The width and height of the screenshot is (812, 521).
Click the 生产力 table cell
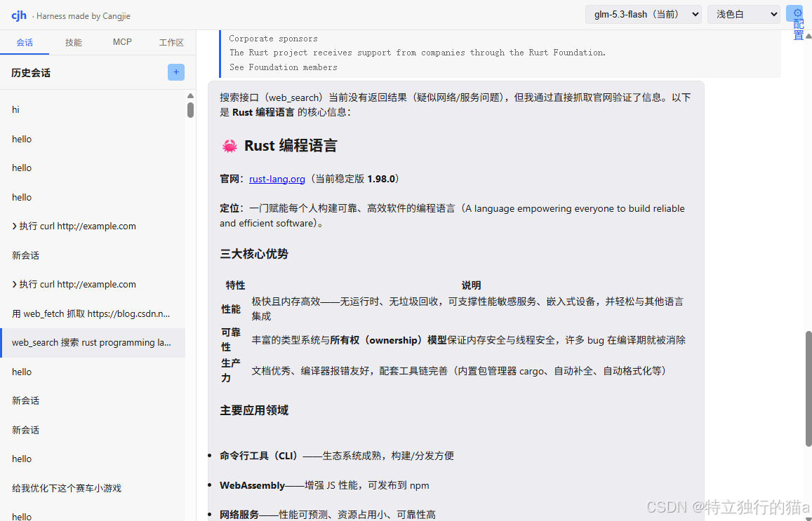[231, 370]
